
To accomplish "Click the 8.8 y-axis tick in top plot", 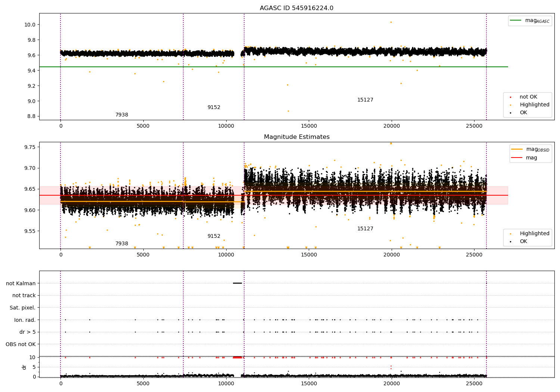I will coord(31,116).
